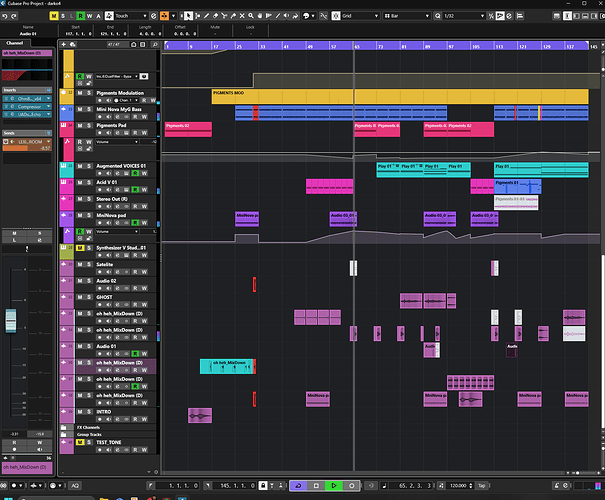
Task: Click the green Play transport button
Action: point(334,486)
